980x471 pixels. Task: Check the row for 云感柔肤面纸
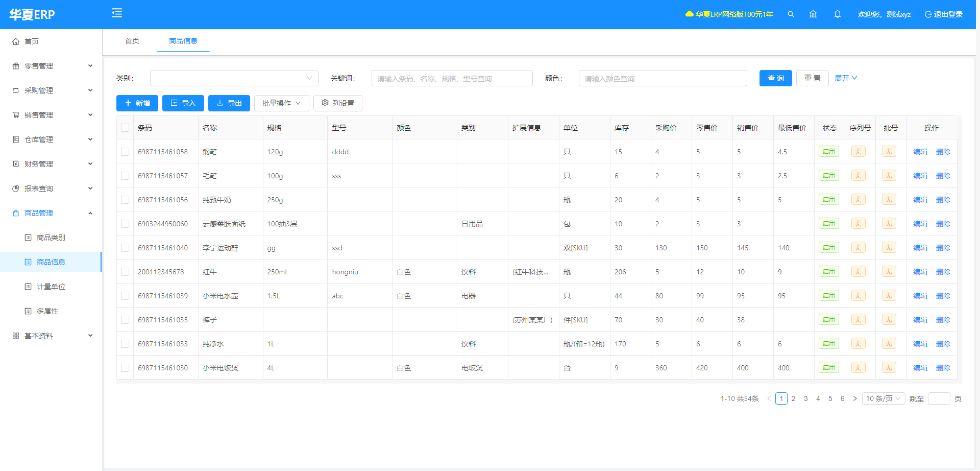[x=125, y=224]
